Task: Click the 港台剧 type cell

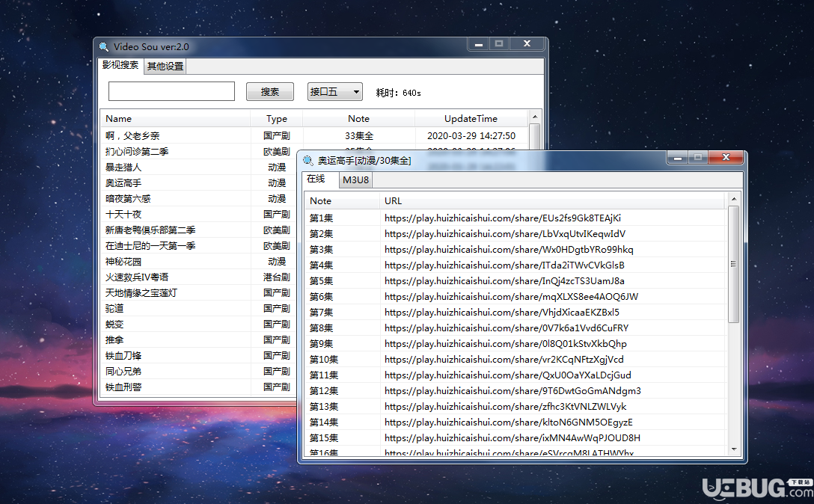Action: (x=277, y=277)
